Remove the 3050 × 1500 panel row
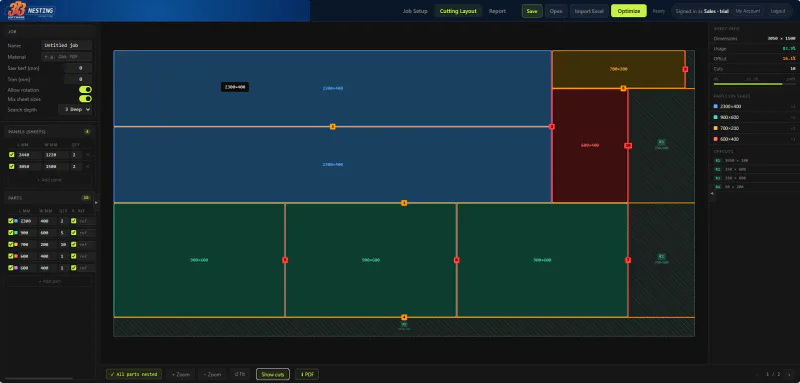Screen dimensions: 800x383 click(88, 166)
